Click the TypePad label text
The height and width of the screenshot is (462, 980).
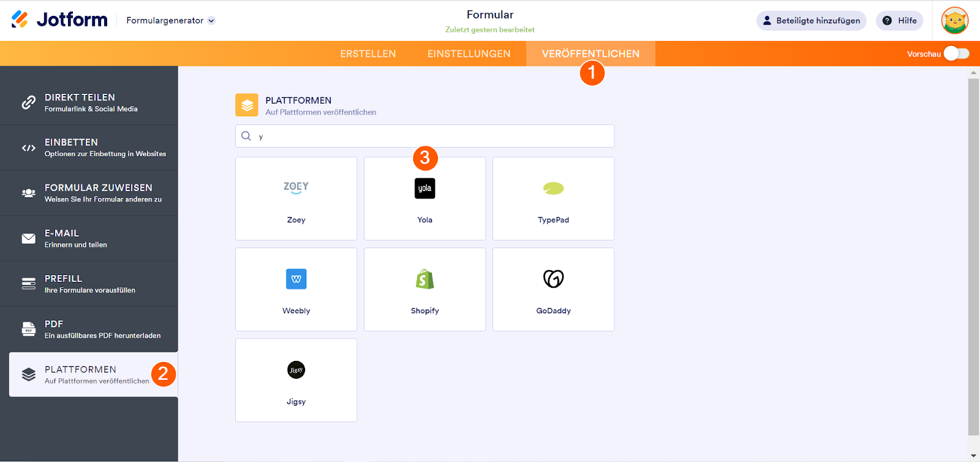(554, 220)
